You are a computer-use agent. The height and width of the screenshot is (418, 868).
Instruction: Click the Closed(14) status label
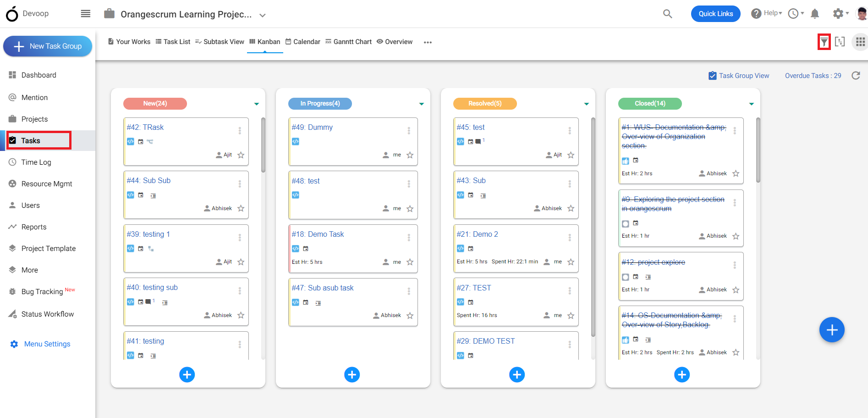pyautogui.click(x=650, y=104)
